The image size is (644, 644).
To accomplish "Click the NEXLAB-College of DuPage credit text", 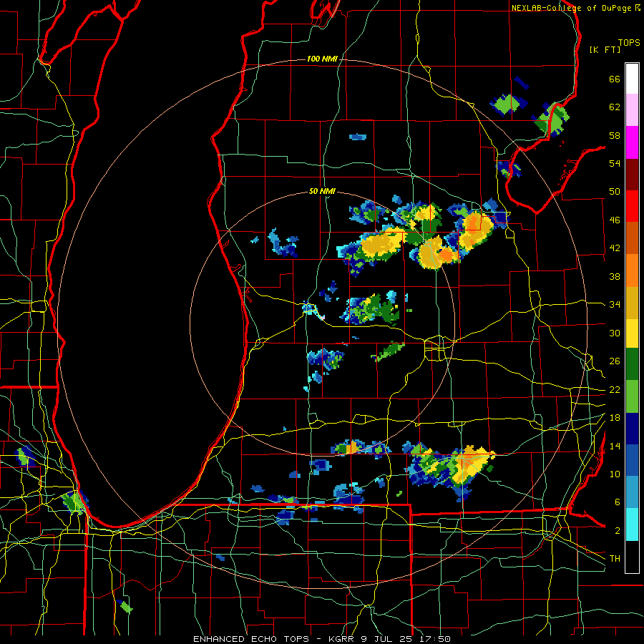I will [571, 8].
